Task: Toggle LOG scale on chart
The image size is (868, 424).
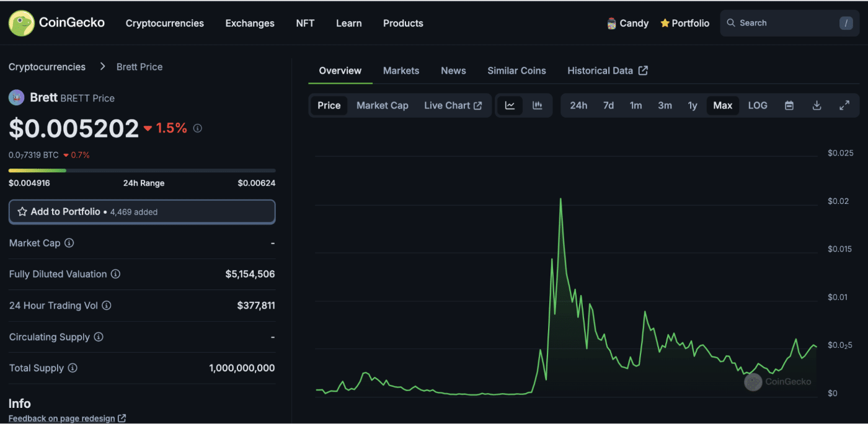Action: (x=758, y=105)
